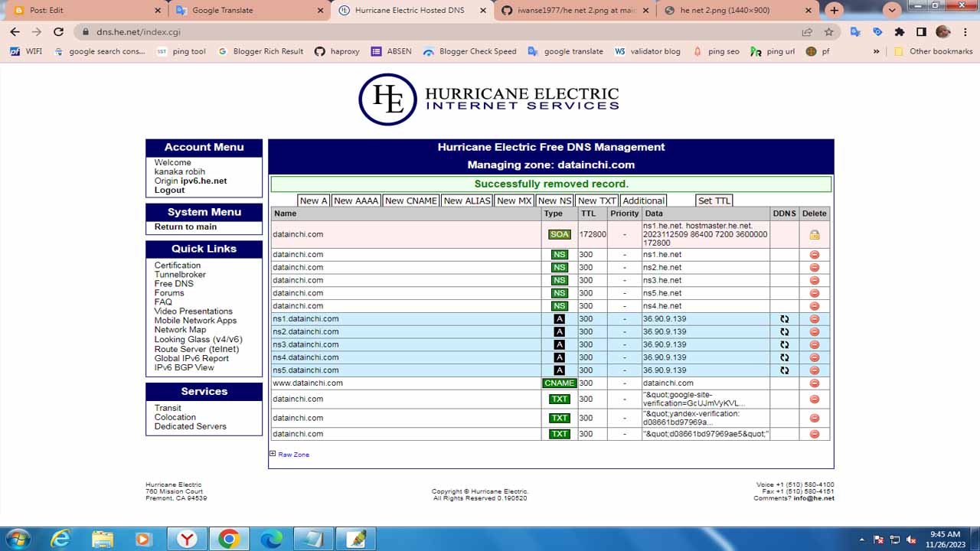Open the Additional records tab
The image size is (980, 551).
click(643, 201)
